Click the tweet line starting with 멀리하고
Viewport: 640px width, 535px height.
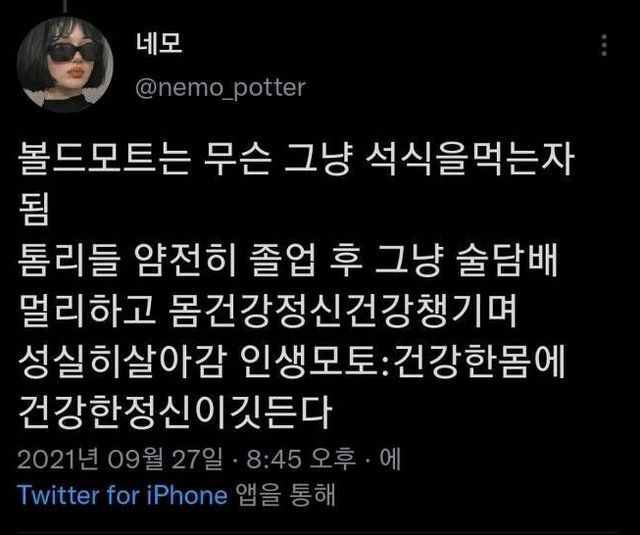(268, 310)
